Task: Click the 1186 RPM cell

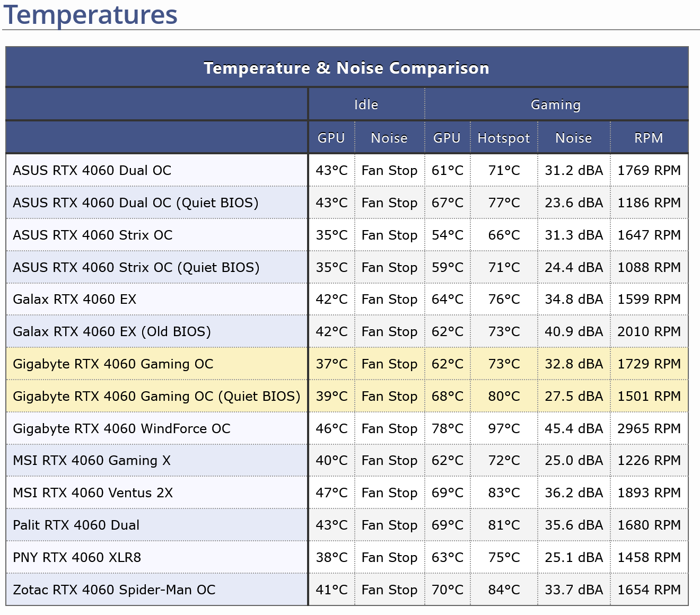Action: (x=649, y=203)
